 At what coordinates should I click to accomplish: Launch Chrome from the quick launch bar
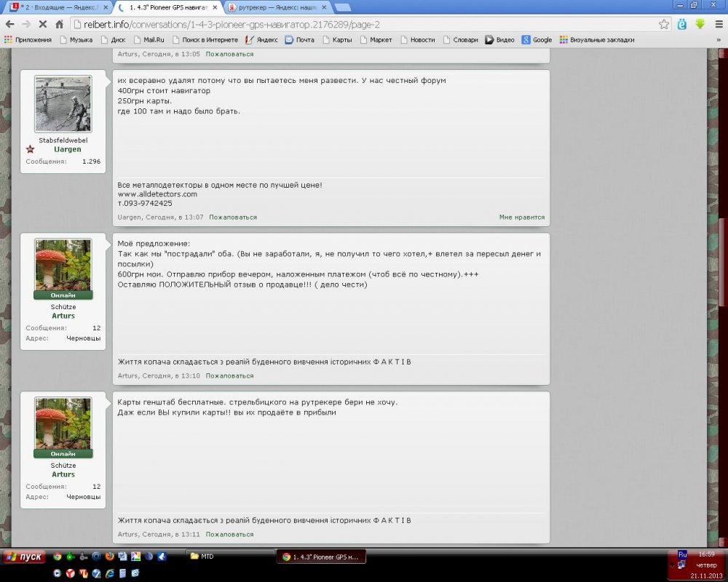(x=58, y=556)
